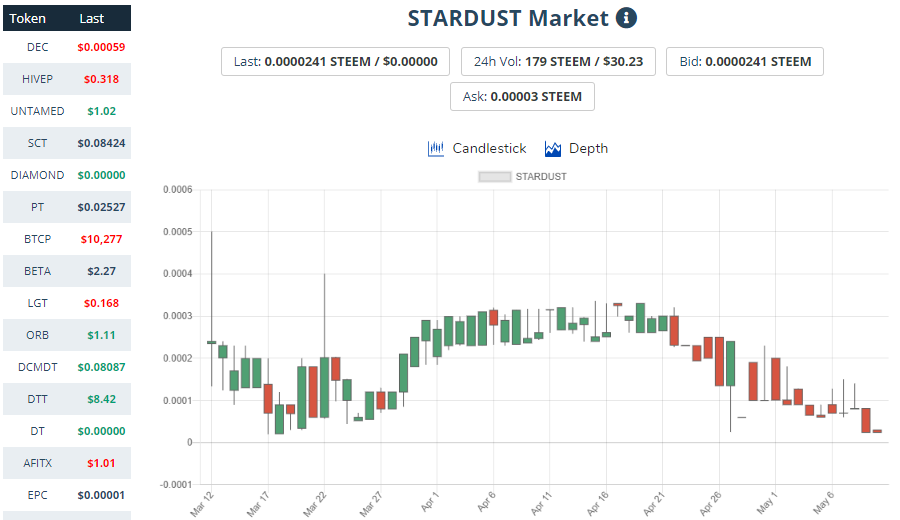This screenshot has height=520, width=900.
Task: Toggle the STARDUST legend swatch
Action: (x=495, y=177)
